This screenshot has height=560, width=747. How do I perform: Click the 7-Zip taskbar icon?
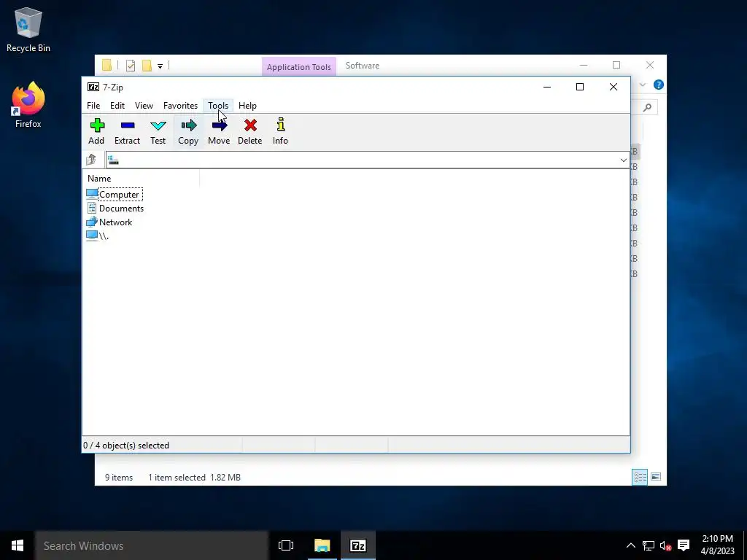pyautogui.click(x=357, y=545)
